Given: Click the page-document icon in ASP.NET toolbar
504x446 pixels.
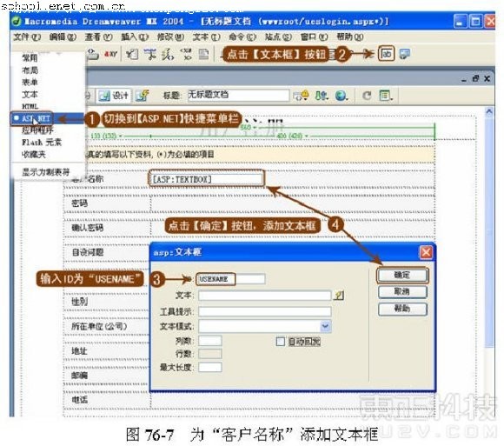Looking at the screenshot, I should point(203,55).
